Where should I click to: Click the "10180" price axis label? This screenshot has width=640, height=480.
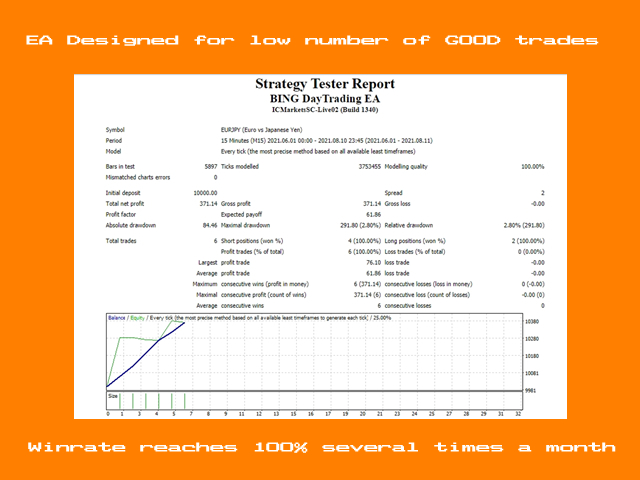pos(532,356)
